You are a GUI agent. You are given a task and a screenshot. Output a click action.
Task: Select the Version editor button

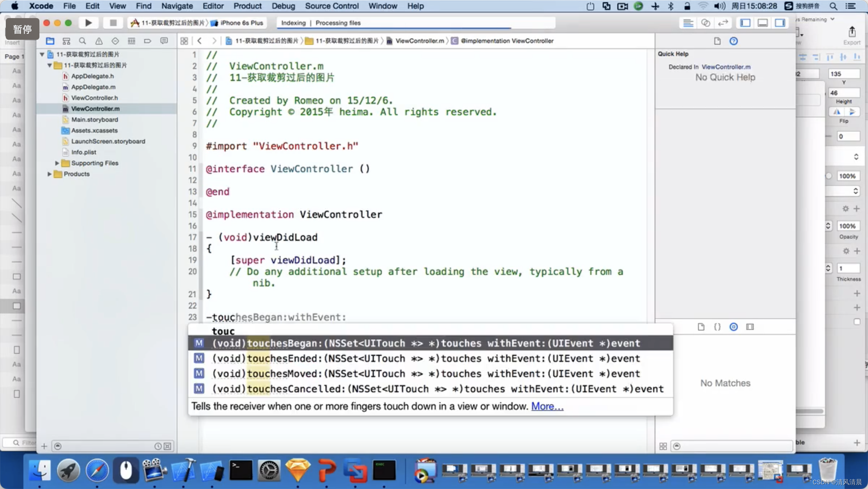click(x=723, y=23)
